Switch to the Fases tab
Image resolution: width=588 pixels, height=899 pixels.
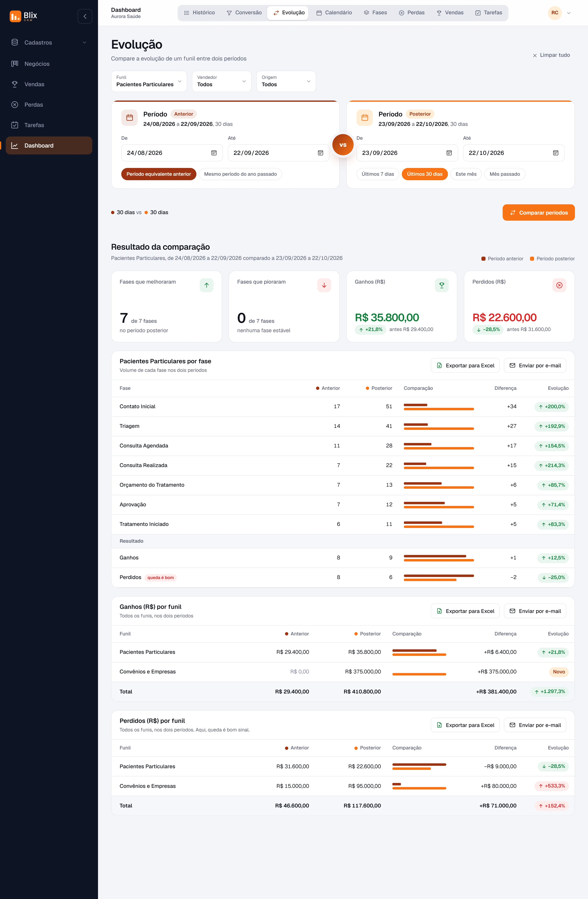(x=375, y=13)
